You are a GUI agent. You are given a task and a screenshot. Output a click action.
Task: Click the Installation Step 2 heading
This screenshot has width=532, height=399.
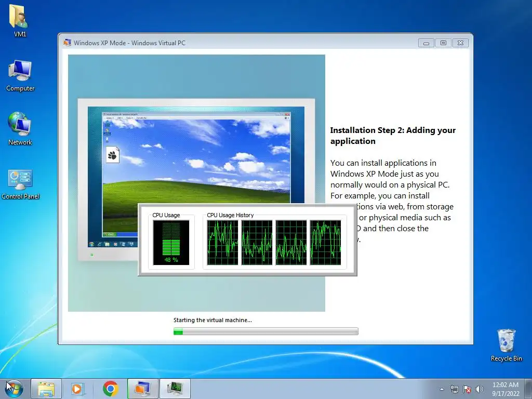coord(393,136)
